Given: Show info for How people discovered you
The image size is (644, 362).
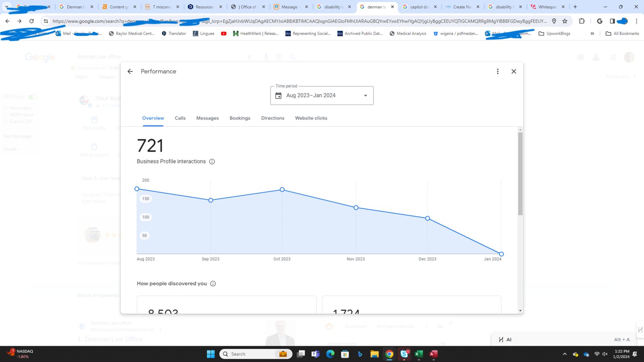Looking at the screenshot, I should pos(213,284).
